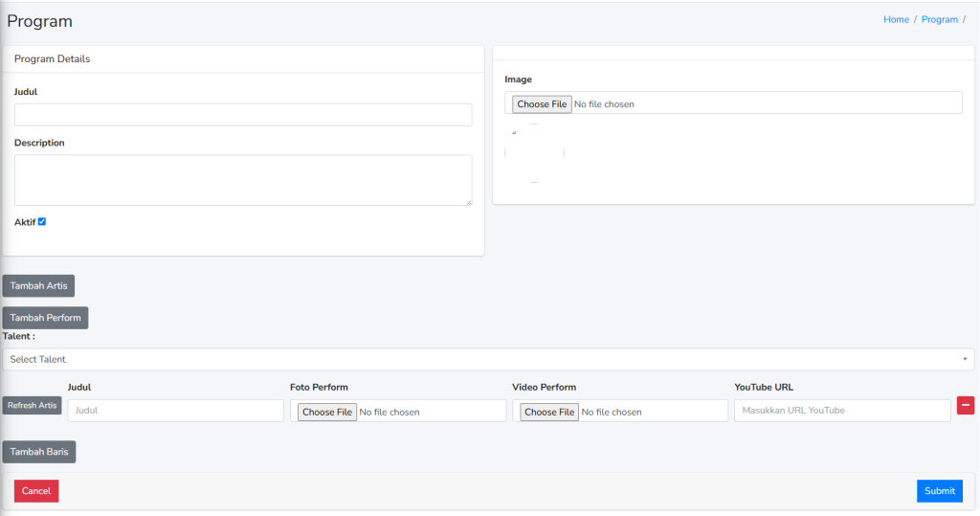
Task: Toggle the Aktif checkbox
Action: click(x=42, y=222)
